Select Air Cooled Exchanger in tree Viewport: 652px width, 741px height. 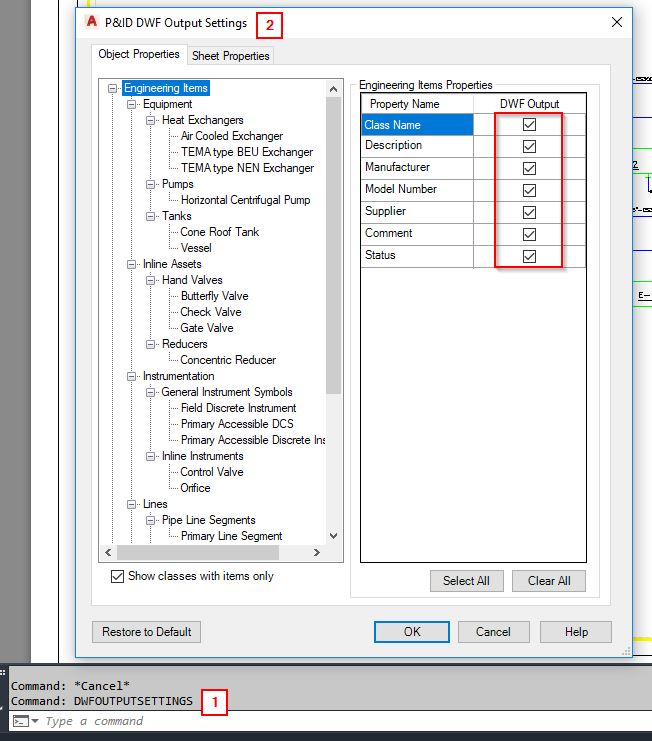point(232,136)
